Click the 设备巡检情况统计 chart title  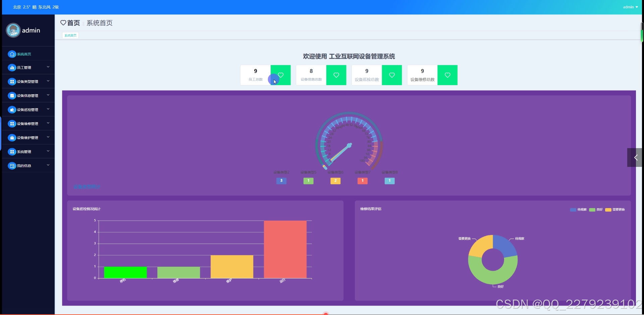[x=87, y=209]
